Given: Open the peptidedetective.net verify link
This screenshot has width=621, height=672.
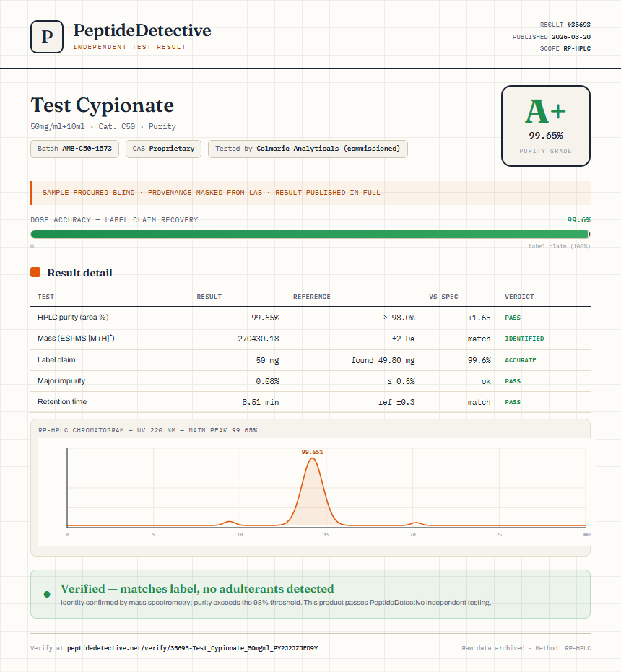Looking at the screenshot, I should (193, 648).
